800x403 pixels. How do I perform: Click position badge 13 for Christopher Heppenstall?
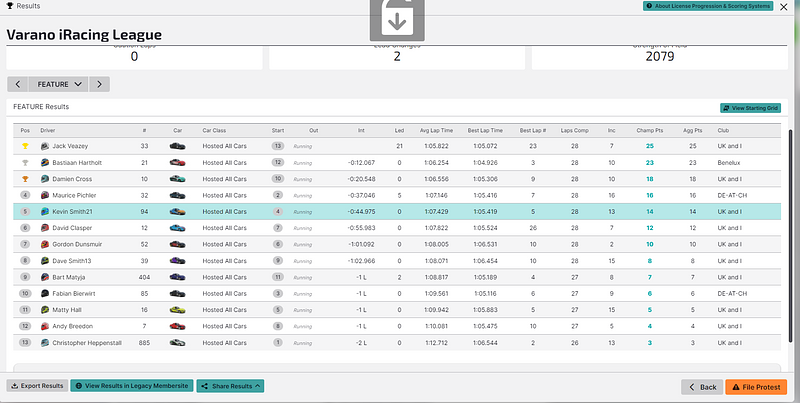click(x=25, y=343)
